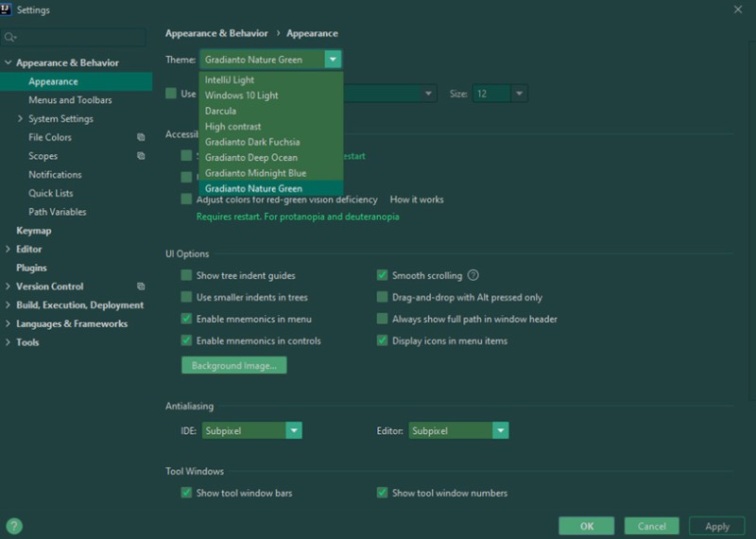This screenshot has height=539, width=756.
Task: Pick High contrast in the theme list
Action: [232, 127]
